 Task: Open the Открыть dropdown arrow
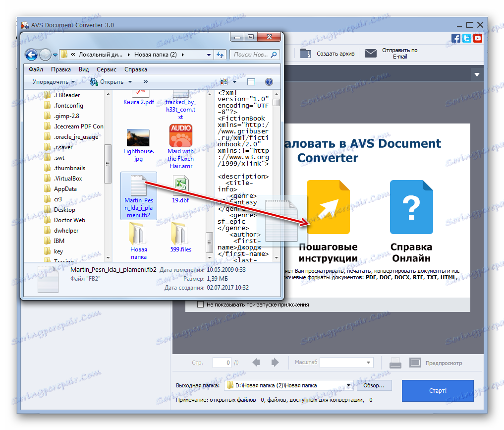[x=130, y=82]
